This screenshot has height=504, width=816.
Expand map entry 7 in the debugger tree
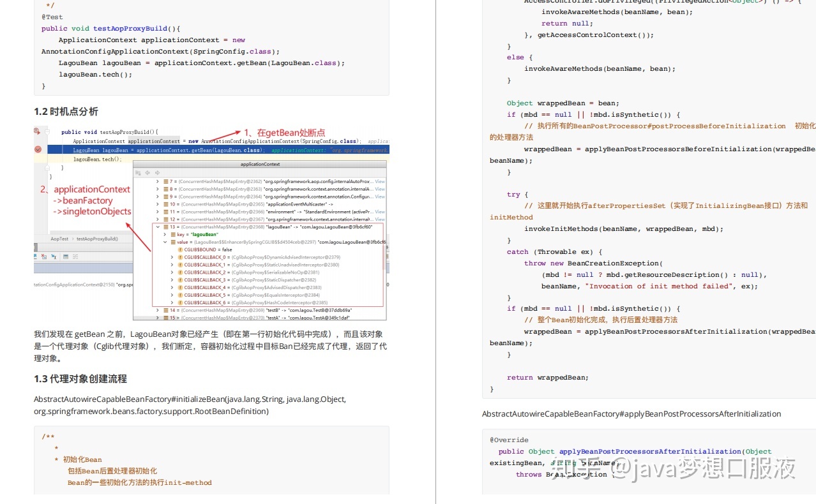click(x=158, y=181)
